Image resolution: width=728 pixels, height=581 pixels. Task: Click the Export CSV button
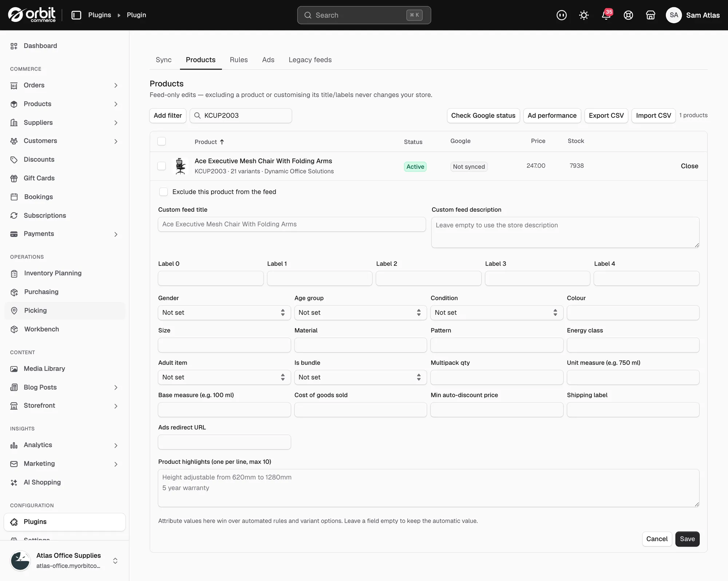(x=606, y=116)
